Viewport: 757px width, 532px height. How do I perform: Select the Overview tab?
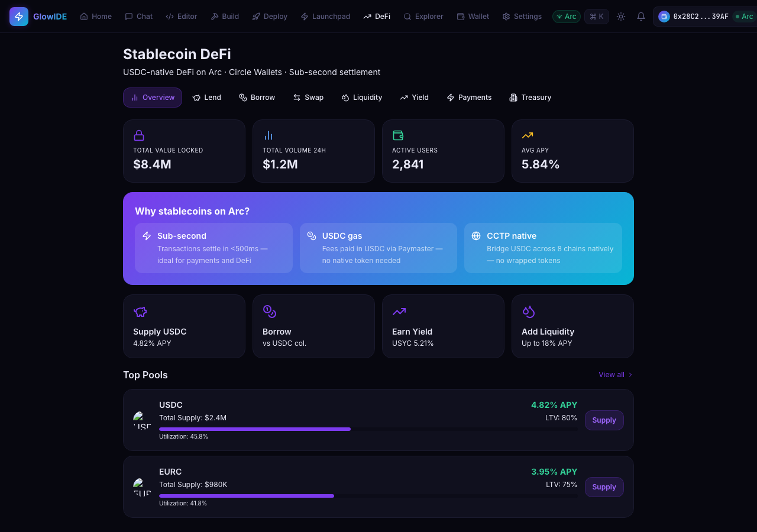153,98
